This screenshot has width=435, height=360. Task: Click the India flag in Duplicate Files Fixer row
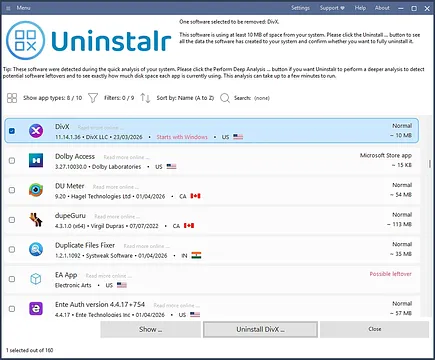[196, 256]
